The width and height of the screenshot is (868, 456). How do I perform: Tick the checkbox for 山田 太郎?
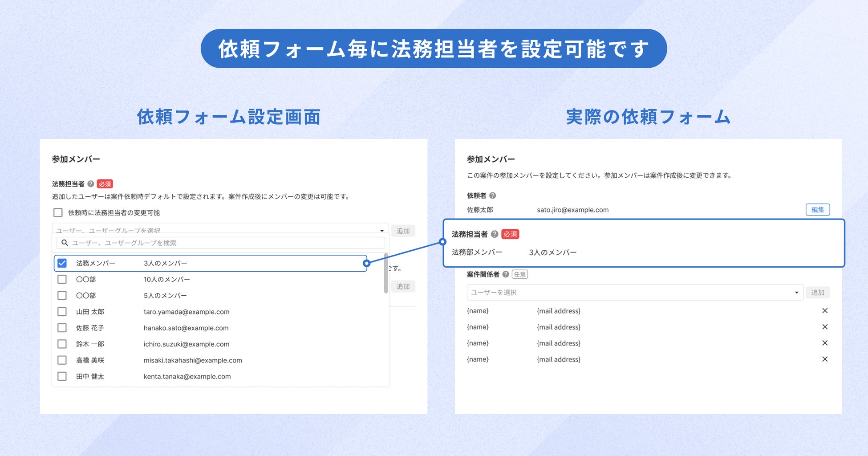[62, 312]
